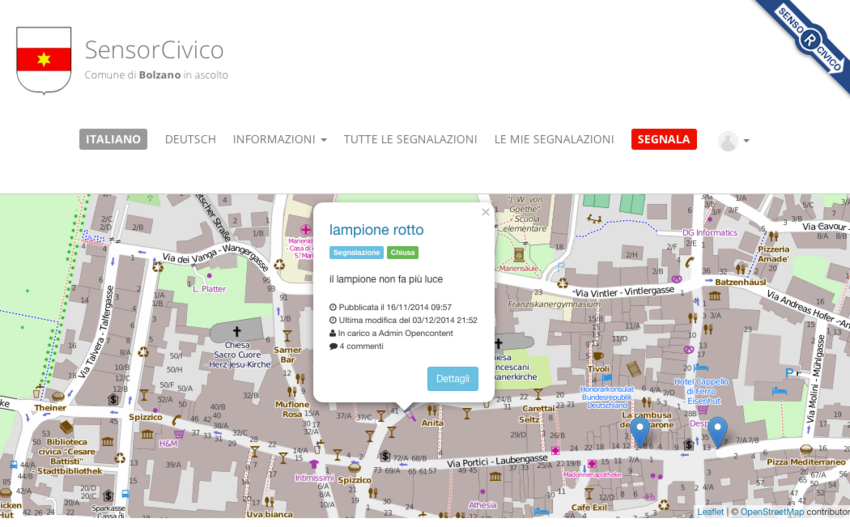Click the pink hospital cross icon at Marienklinik
Image resolution: width=850 pixels, height=527 pixels.
306,230
